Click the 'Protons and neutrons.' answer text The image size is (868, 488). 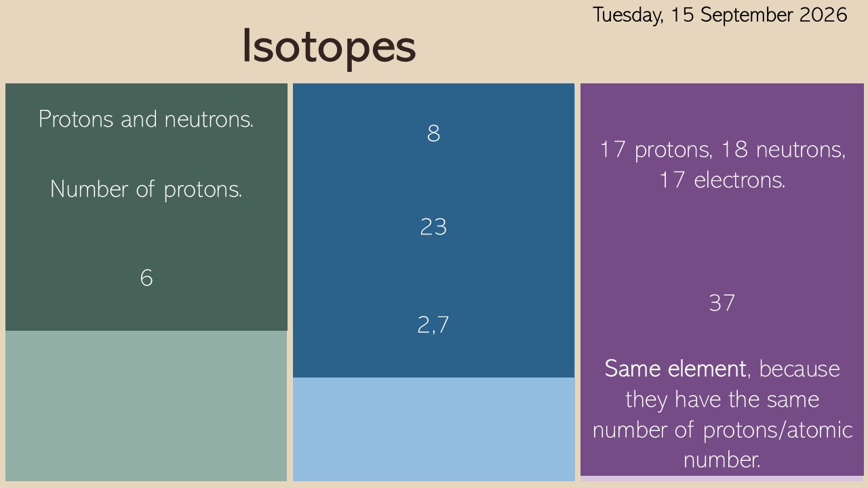coord(146,119)
